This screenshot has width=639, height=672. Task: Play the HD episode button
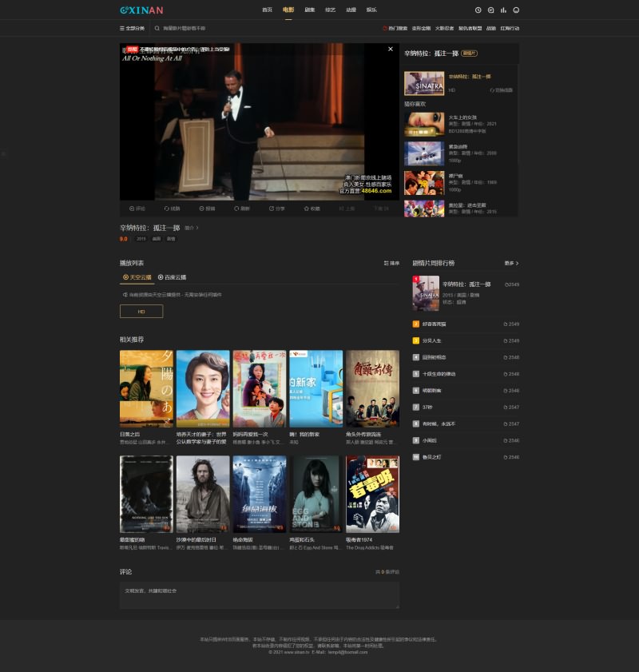pyautogui.click(x=141, y=311)
